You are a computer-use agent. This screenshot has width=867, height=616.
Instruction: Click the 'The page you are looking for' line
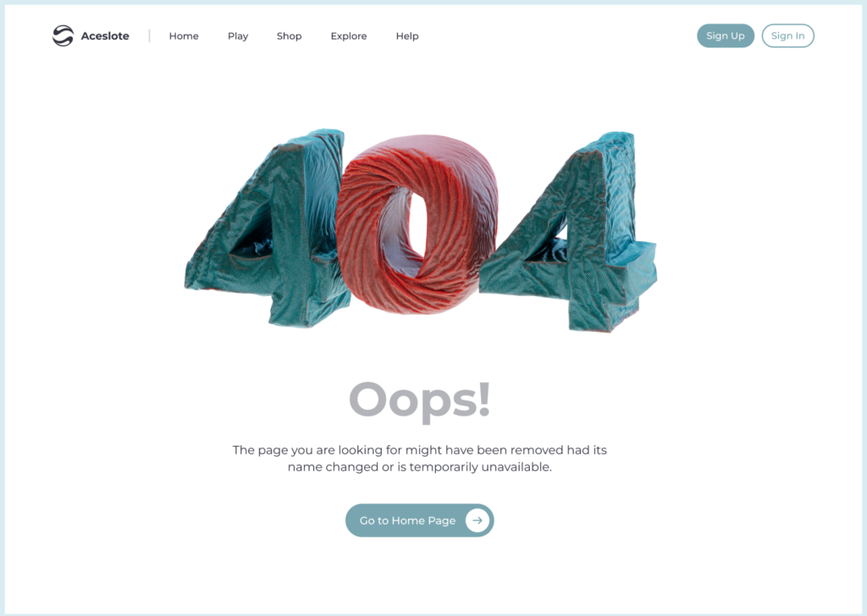pos(420,449)
